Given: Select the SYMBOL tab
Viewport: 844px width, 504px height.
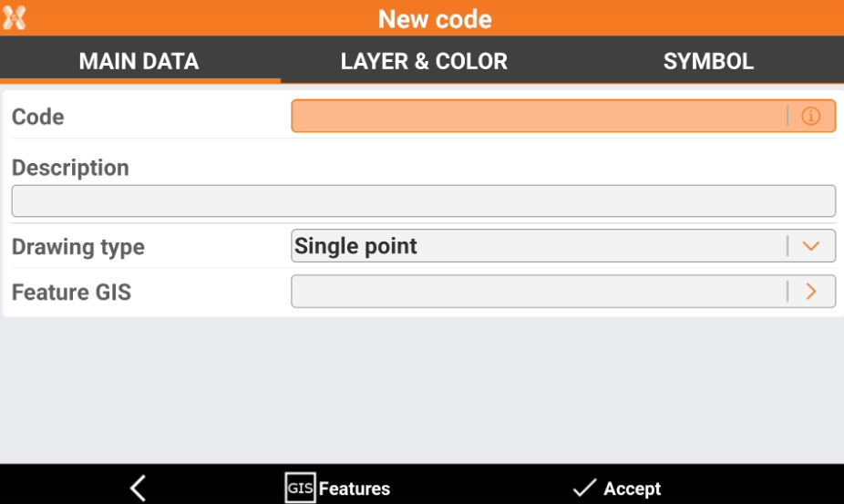Looking at the screenshot, I should tap(708, 62).
